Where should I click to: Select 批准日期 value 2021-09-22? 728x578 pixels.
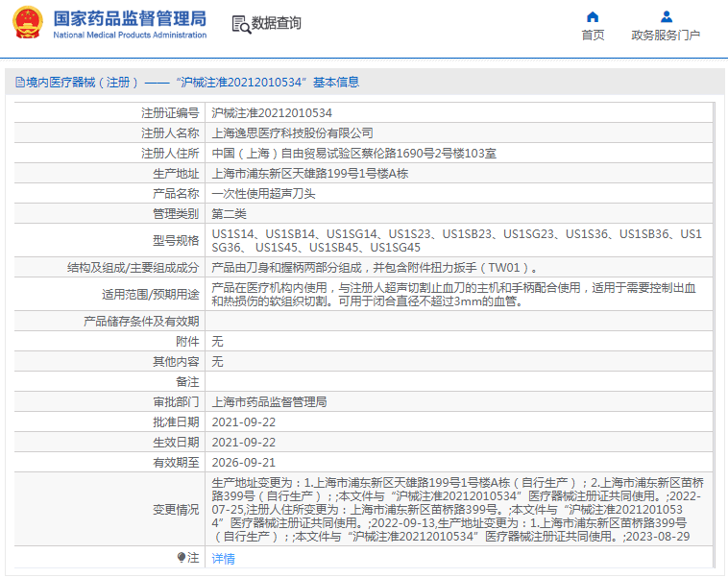click(244, 422)
